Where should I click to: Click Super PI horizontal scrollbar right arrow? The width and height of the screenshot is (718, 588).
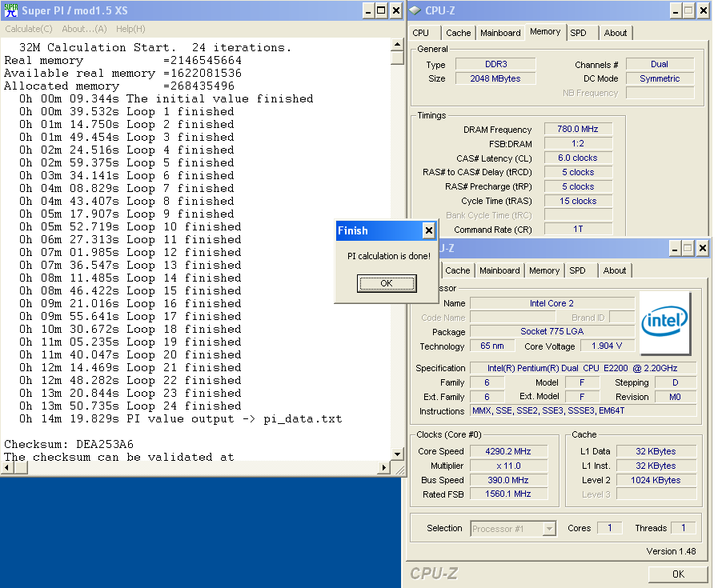pyautogui.click(x=385, y=468)
